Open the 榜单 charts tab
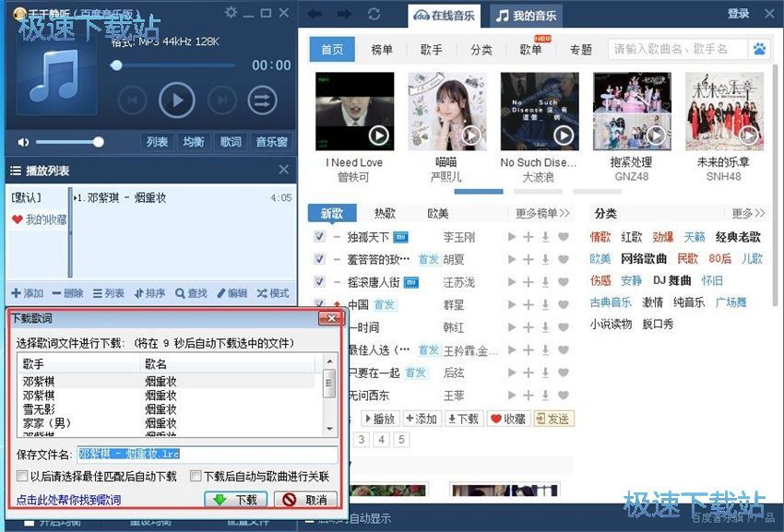This screenshot has height=532, width=784. pyautogui.click(x=382, y=50)
